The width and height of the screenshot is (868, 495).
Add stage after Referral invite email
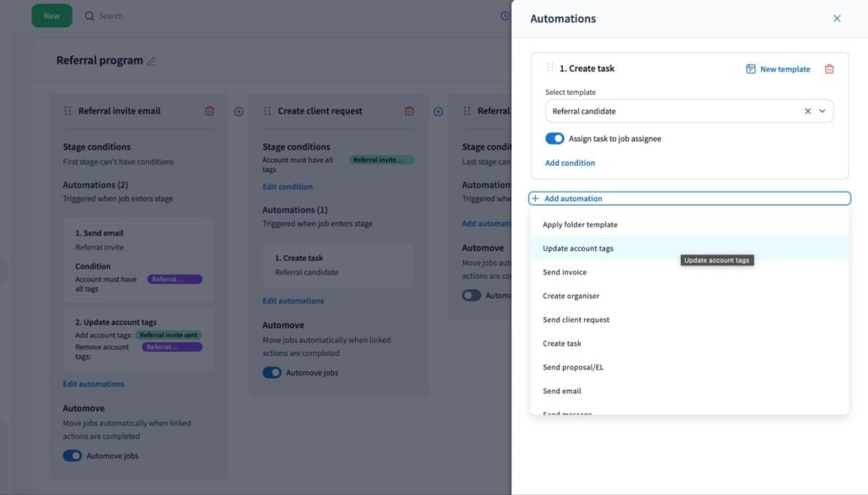click(238, 111)
